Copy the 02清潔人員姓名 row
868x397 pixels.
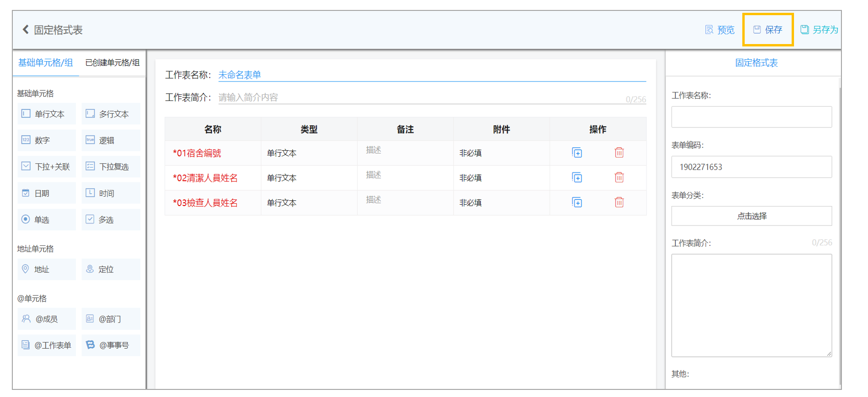pyautogui.click(x=577, y=178)
